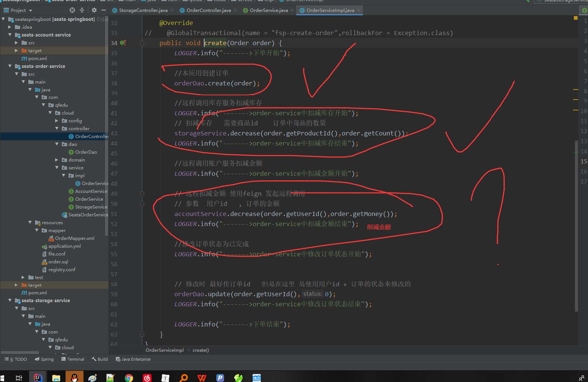Click create() in the breadcrumb bar
This screenshot has width=588, height=382.
coord(200,350)
